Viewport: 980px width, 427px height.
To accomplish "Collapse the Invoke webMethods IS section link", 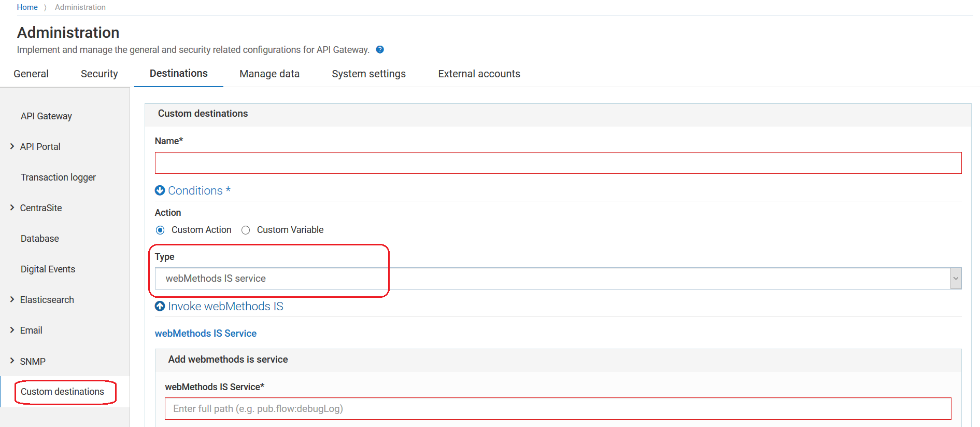I will (x=225, y=306).
